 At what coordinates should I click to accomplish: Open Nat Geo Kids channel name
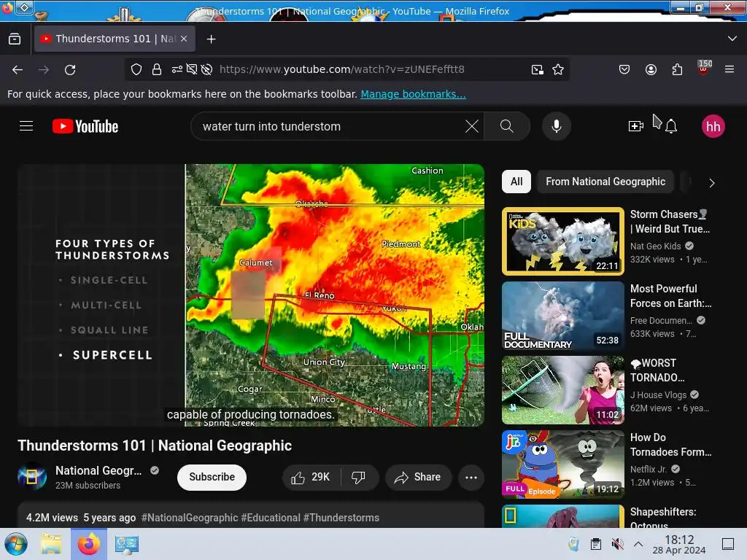(x=656, y=246)
